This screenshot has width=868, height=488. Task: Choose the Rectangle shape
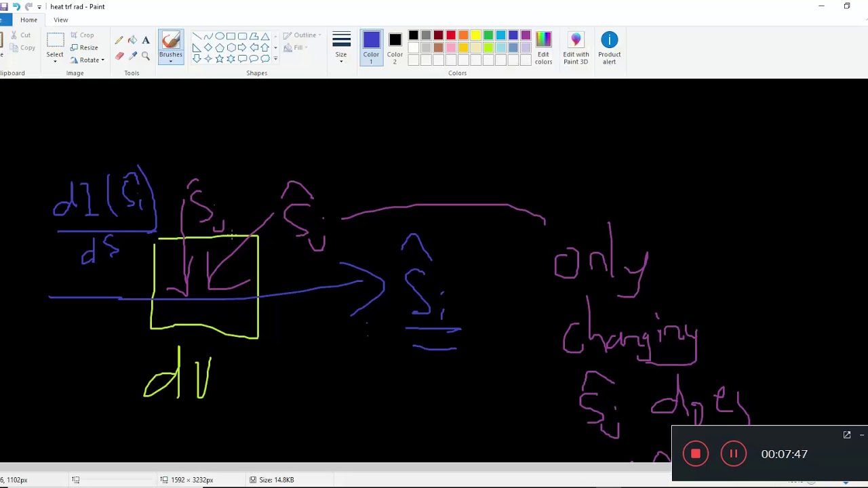(231, 36)
